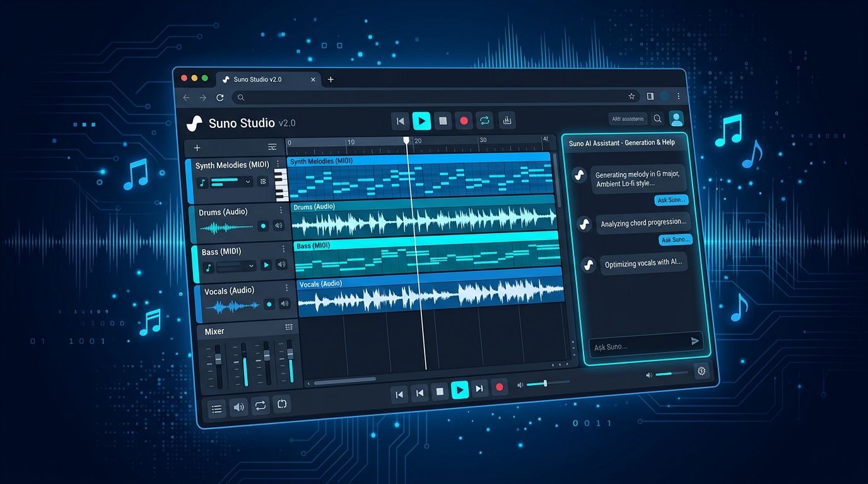Screen dimensions: 868x484
Task: Add a new track with plus icon
Action: pos(197,147)
